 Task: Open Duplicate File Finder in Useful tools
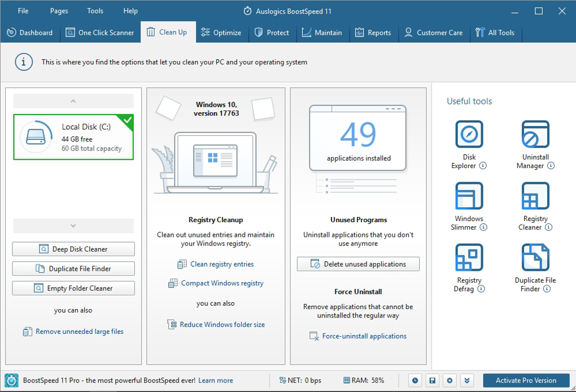(535, 257)
